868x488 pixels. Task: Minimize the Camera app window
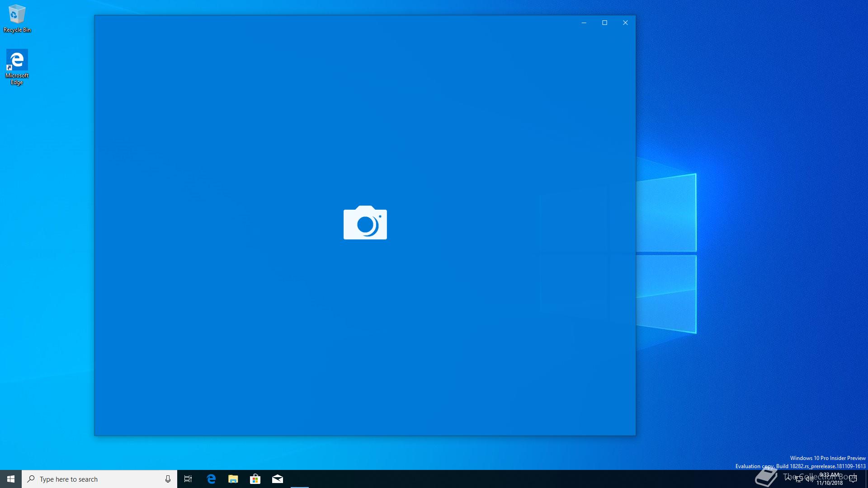pyautogui.click(x=584, y=23)
